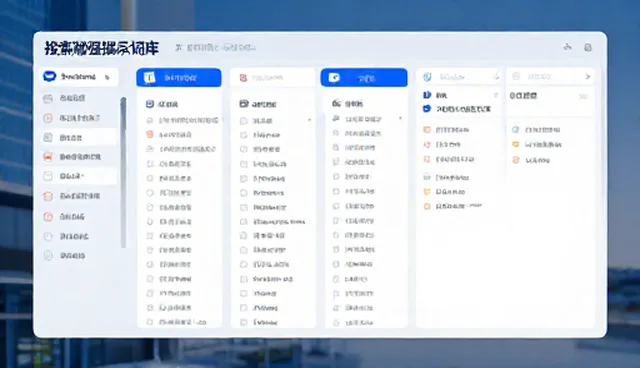Screen dimensions: 640x368
Task: Click the sidebar's vertical scrollbar
Action: point(123,172)
